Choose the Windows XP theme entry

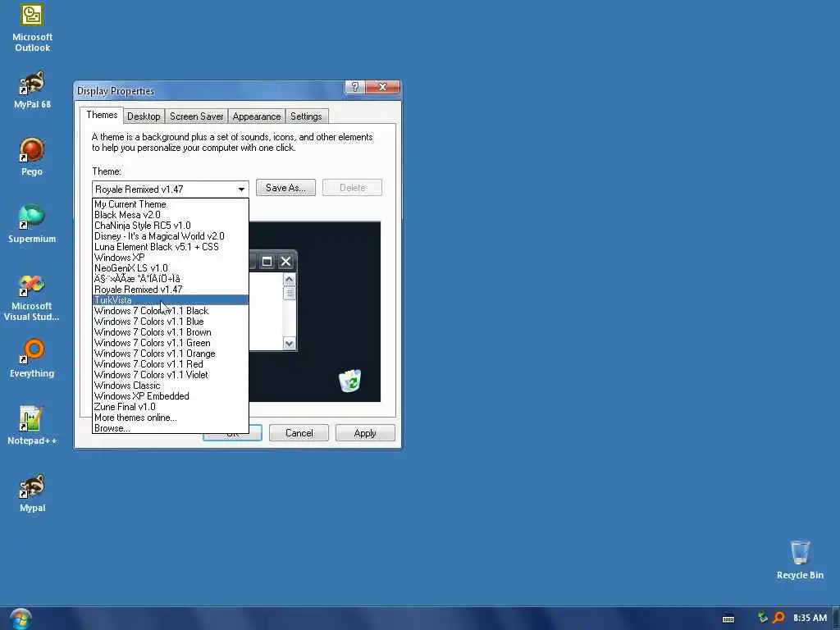click(x=171, y=257)
